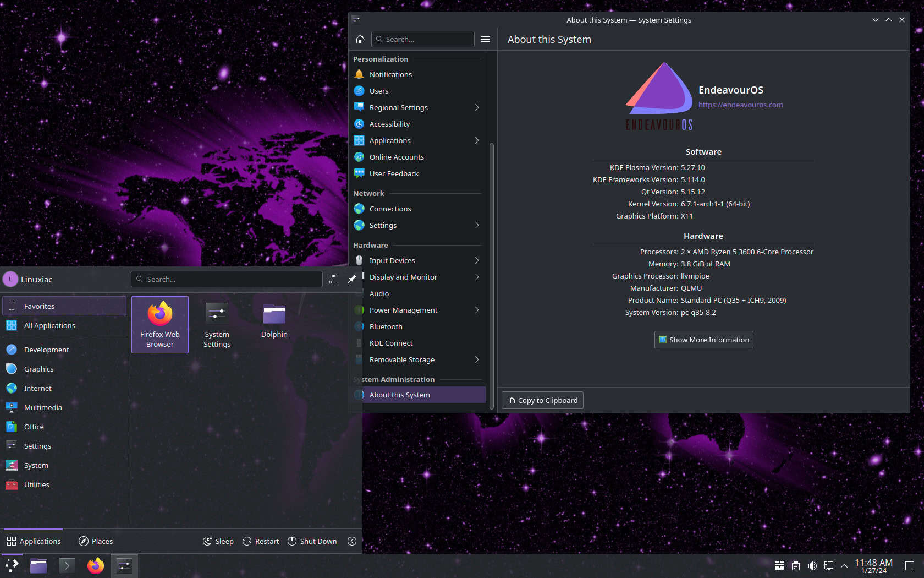Viewport: 924px width, 578px height.
Task: Click the Sleep button
Action: [x=218, y=541]
